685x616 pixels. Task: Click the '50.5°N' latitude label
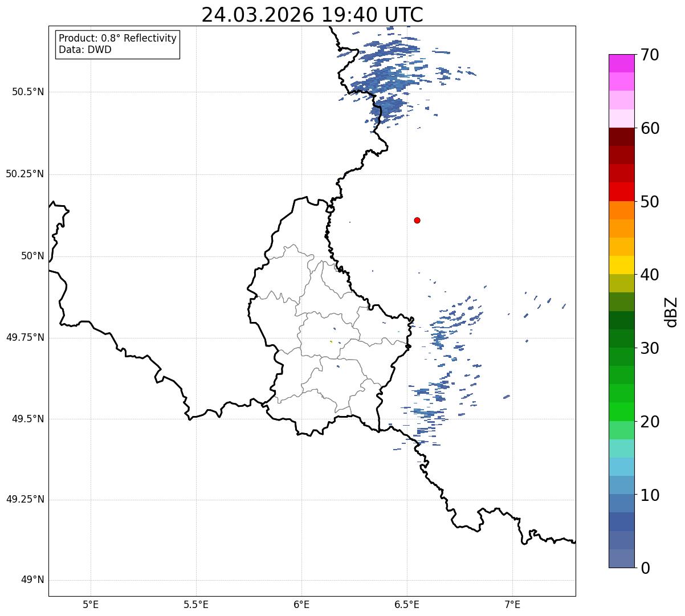pos(27,92)
